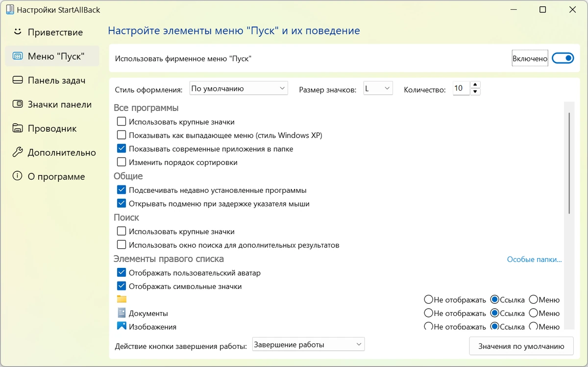Screen dimensions: 588x367
Task: Click the info icon beside О программе
Action: tap(18, 176)
